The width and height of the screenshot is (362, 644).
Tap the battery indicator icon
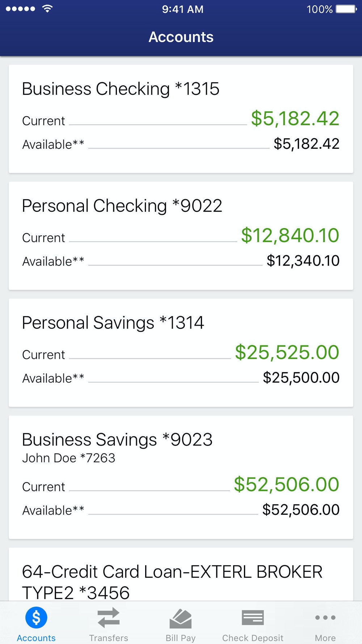click(346, 9)
